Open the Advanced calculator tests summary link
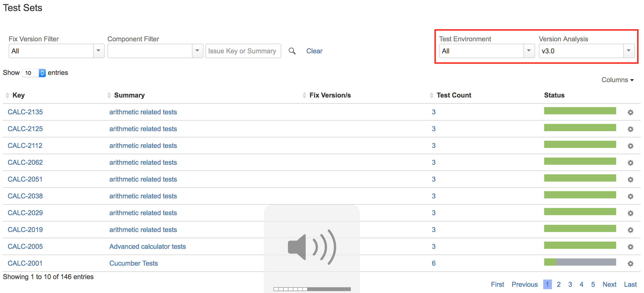This screenshot has width=644, height=293. [148, 246]
